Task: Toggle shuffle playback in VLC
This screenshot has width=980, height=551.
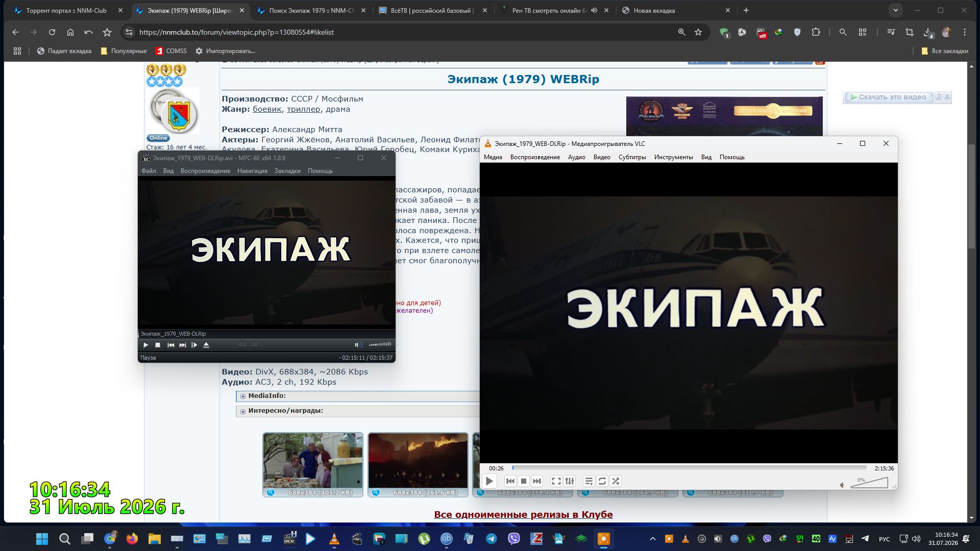Action: pos(616,481)
